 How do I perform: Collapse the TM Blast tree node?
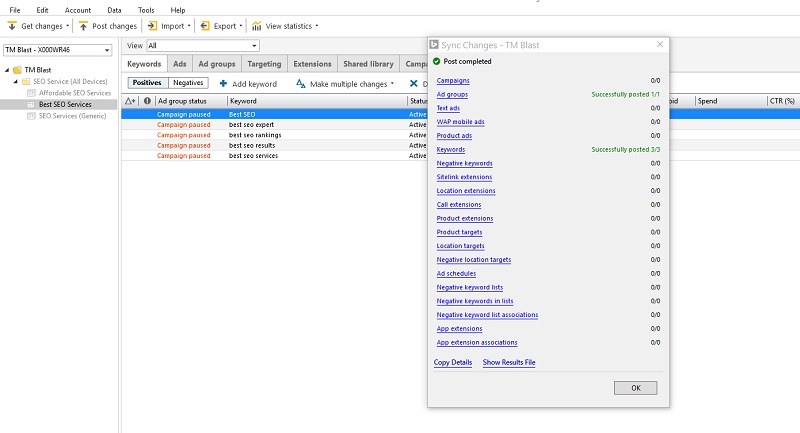tap(7, 70)
